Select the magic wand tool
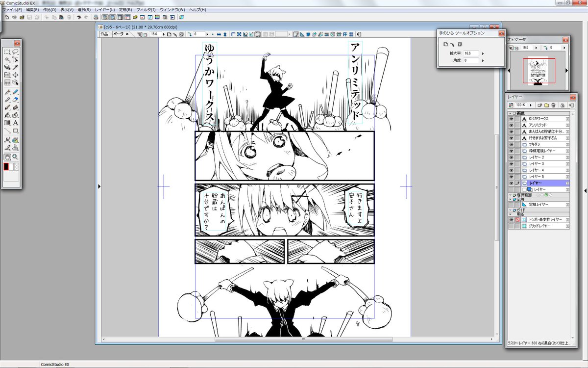 tap(7, 59)
